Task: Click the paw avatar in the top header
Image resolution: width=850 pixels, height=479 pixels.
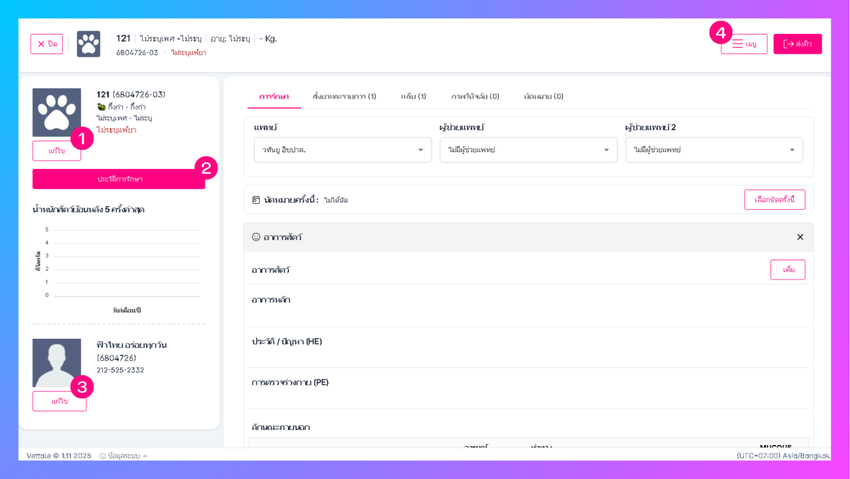Action: pos(88,44)
